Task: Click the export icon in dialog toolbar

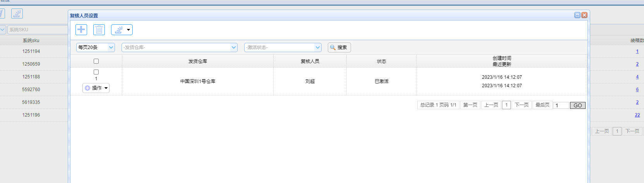Action: 118,30
